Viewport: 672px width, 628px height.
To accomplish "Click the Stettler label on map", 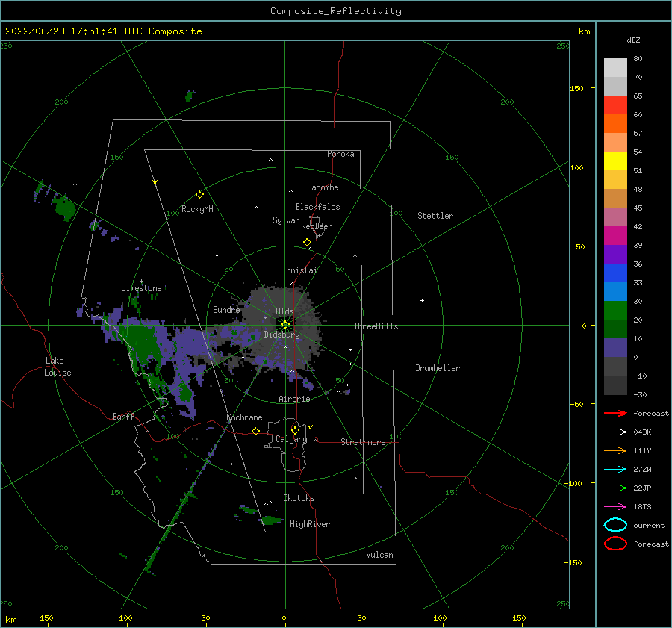I will pyautogui.click(x=435, y=216).
